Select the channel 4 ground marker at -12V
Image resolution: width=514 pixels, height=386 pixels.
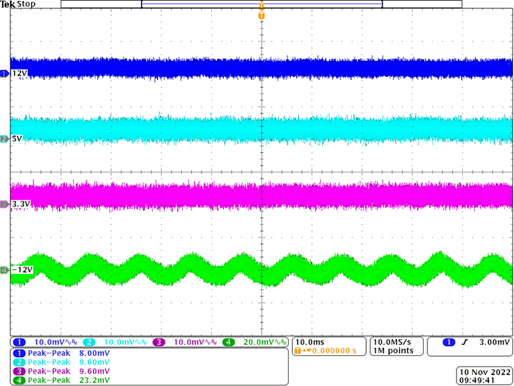click(x=5, y=270)
